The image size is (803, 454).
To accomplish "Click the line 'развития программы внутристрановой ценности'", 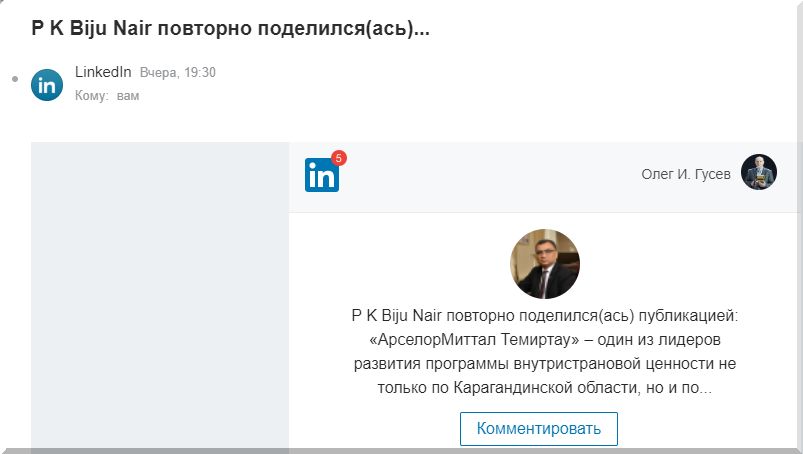I will pyautogui.click(x=545, y=363).
